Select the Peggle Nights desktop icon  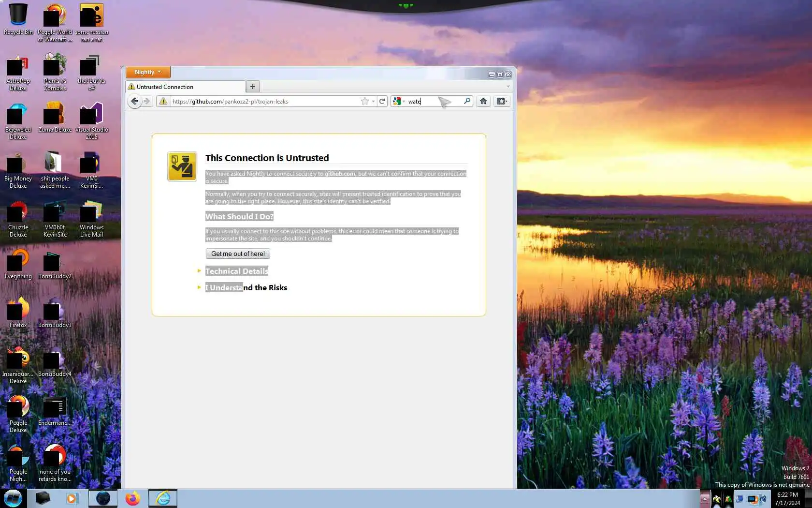18,463
